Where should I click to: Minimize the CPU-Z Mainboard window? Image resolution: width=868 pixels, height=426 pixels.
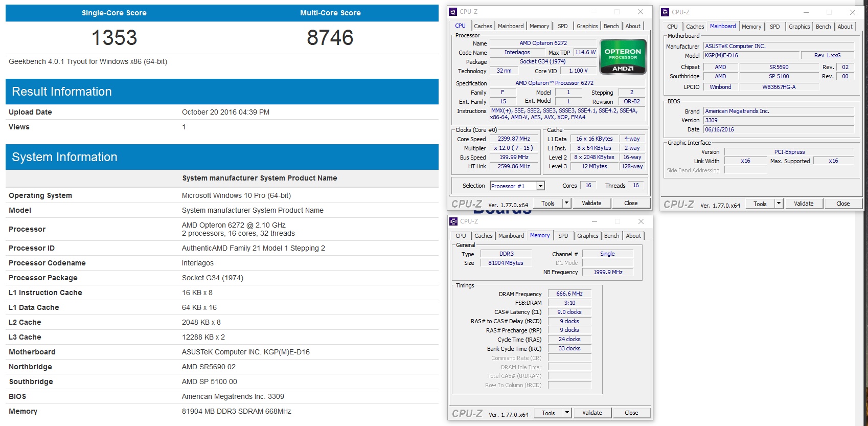pos(806,12)
